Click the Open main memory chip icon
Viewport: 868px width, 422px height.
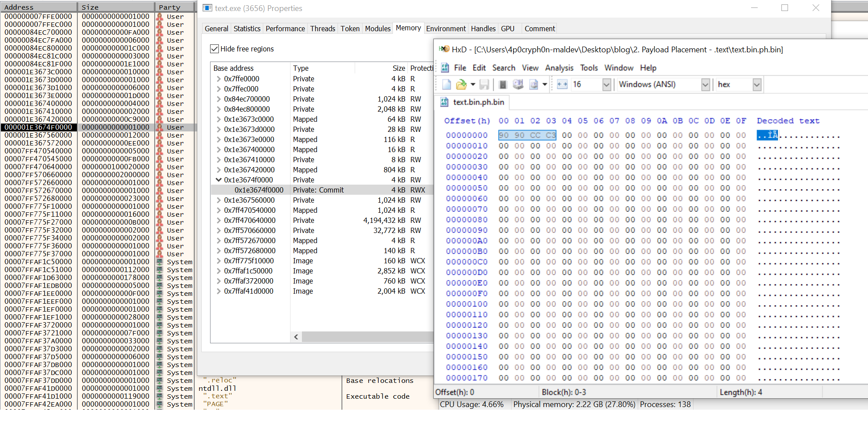[x=503, y=84]
